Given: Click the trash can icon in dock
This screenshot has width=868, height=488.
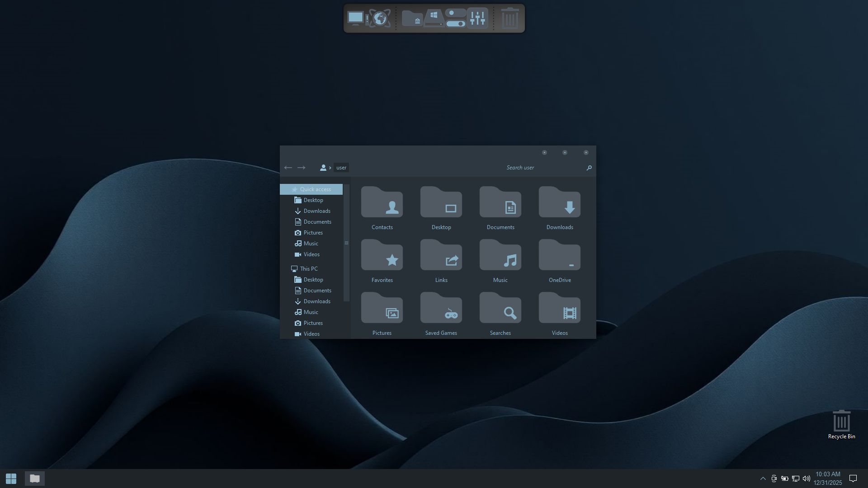Looking at the screenshot, I should [x=510, y=18].
